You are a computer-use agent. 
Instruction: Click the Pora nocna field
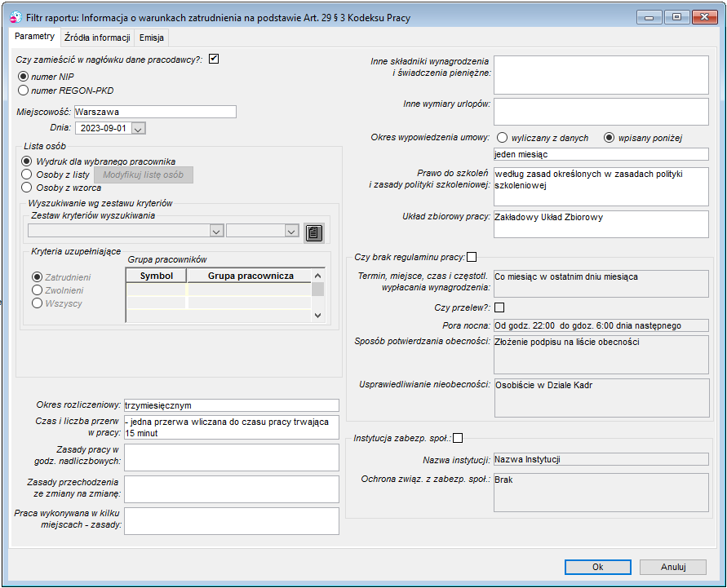tap(601, 325)
